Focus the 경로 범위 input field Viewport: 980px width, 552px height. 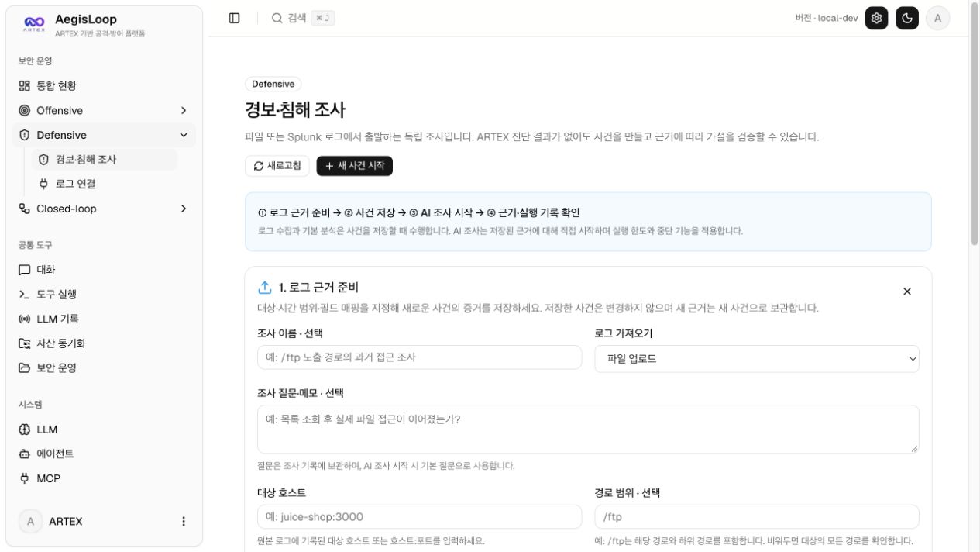coord(757,517)
